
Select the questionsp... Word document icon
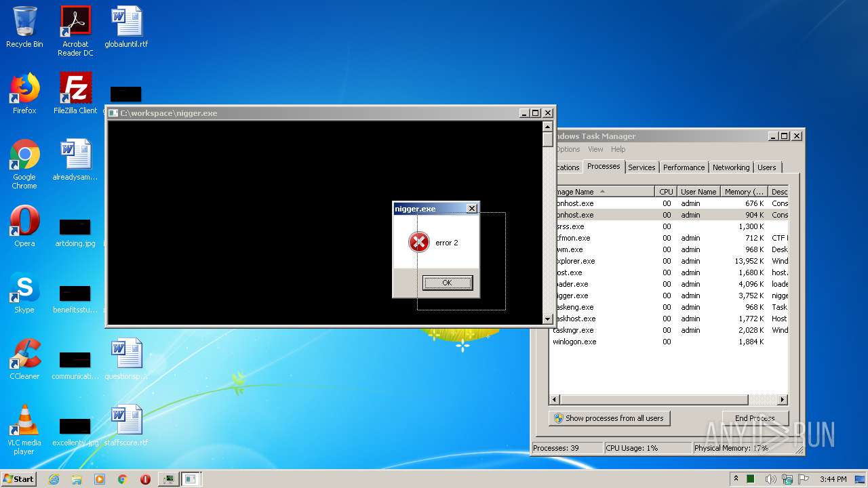(126, 359)
